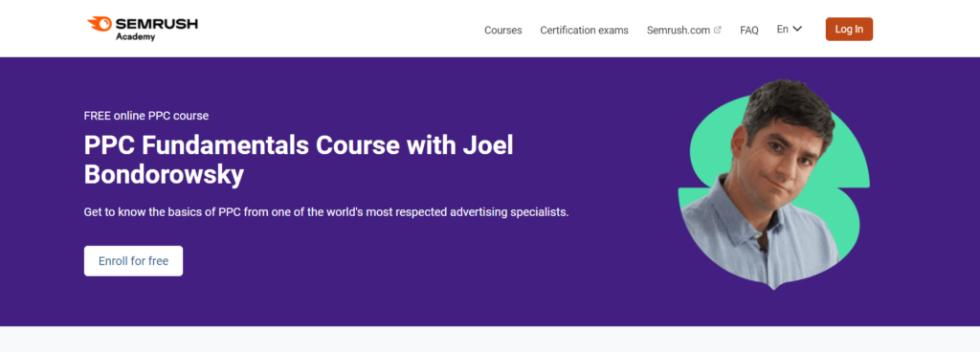This screenshot has height=352, width=980.
Task: Click the light gray section below the banner
Action: 490,340
